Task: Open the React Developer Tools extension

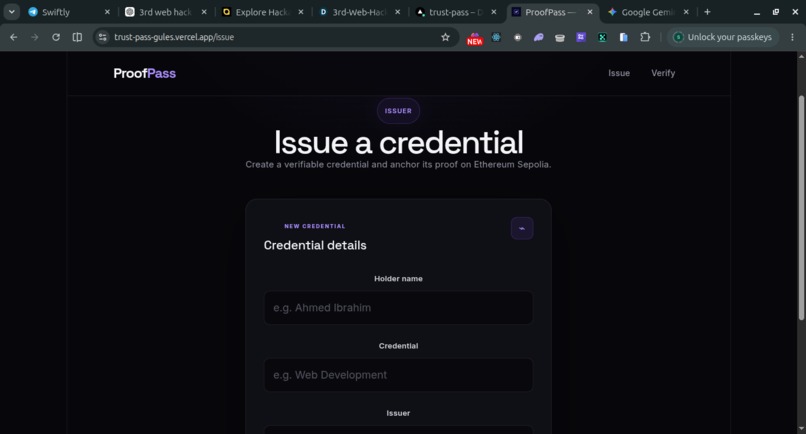Action: [x=496, y=37]
